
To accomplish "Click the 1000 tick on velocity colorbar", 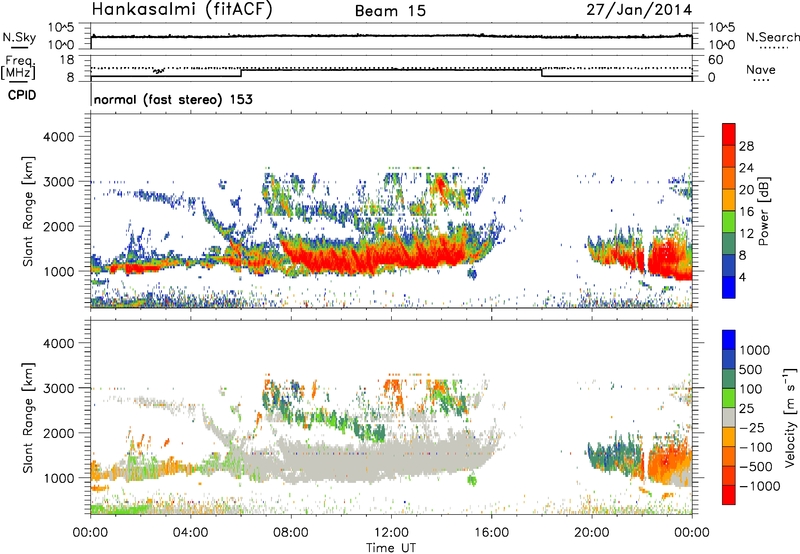I will [x=755, y=350].
